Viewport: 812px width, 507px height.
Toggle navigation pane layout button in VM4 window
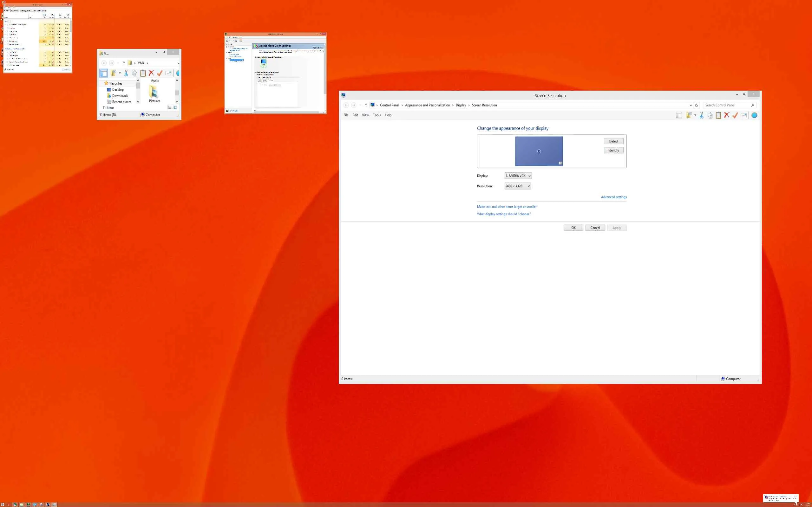coord(104,73)
